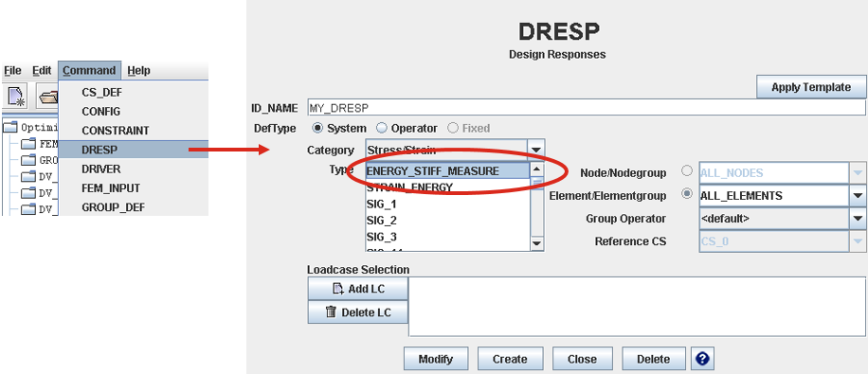
Task: Open the Reference CS dropdown
Action: point(858,241)
